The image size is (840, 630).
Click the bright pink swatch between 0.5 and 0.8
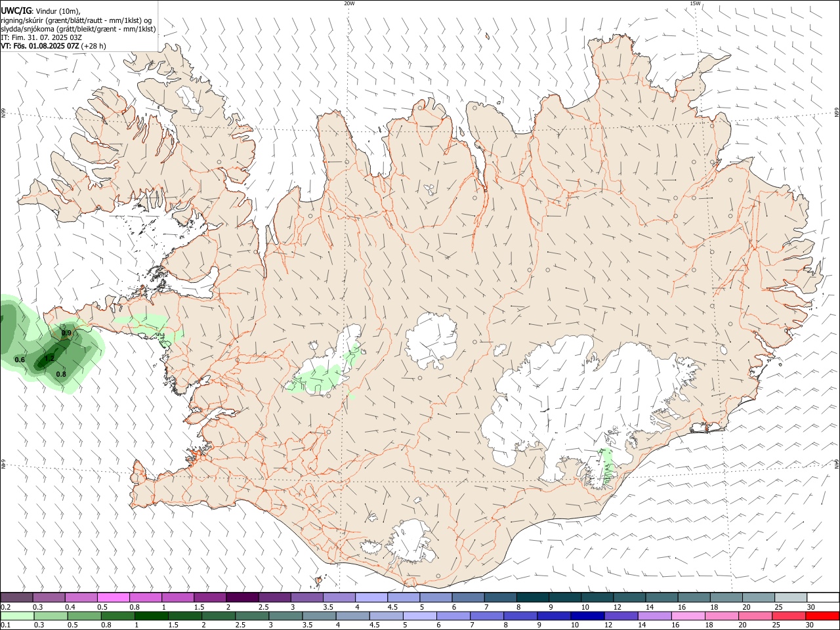pyautogui.click(x=114, y=597)
